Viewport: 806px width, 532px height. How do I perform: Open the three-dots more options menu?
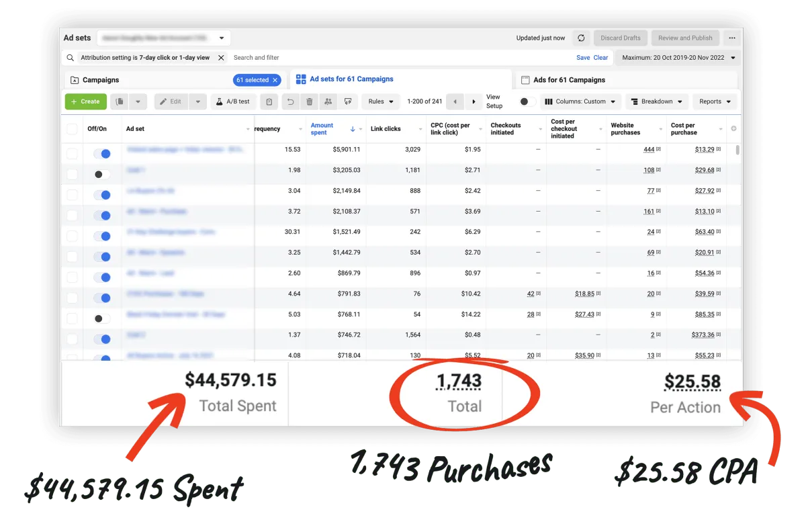[x=732, y=38]
